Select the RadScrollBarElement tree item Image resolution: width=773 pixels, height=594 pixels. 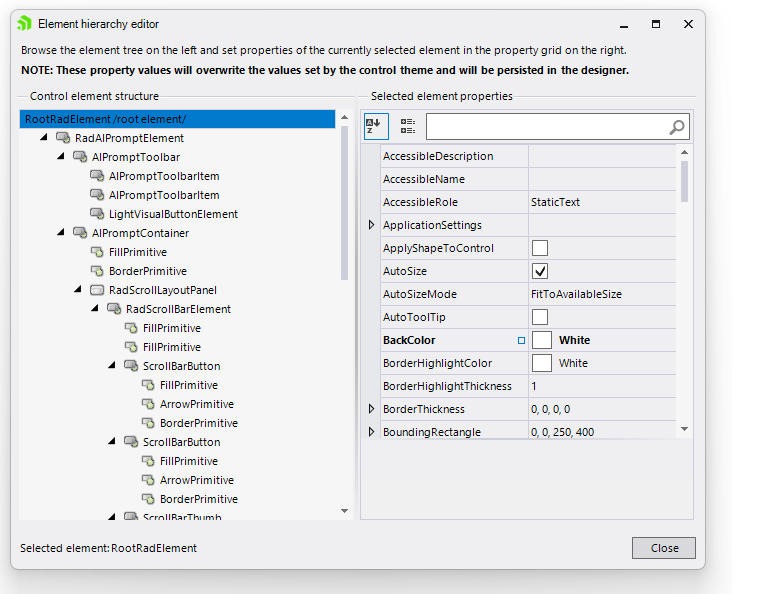(178, 309)
